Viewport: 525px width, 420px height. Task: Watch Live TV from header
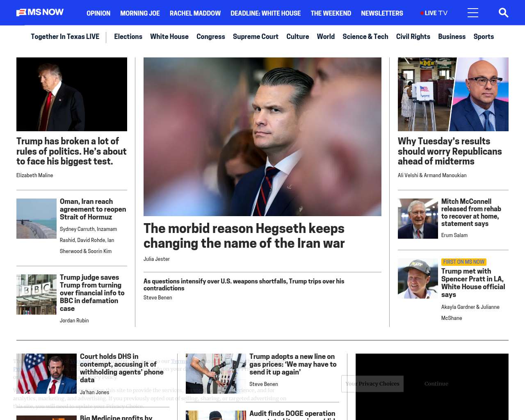434,13
